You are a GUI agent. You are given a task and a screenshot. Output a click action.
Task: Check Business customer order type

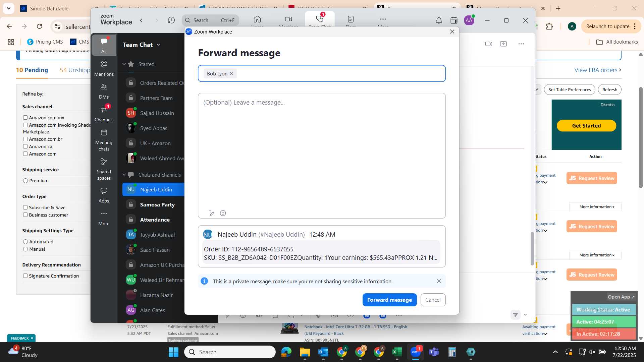tap(25, 215)
